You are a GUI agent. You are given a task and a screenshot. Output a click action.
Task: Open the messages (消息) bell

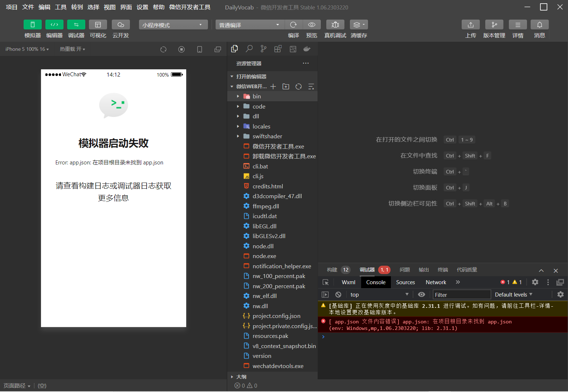540,25
